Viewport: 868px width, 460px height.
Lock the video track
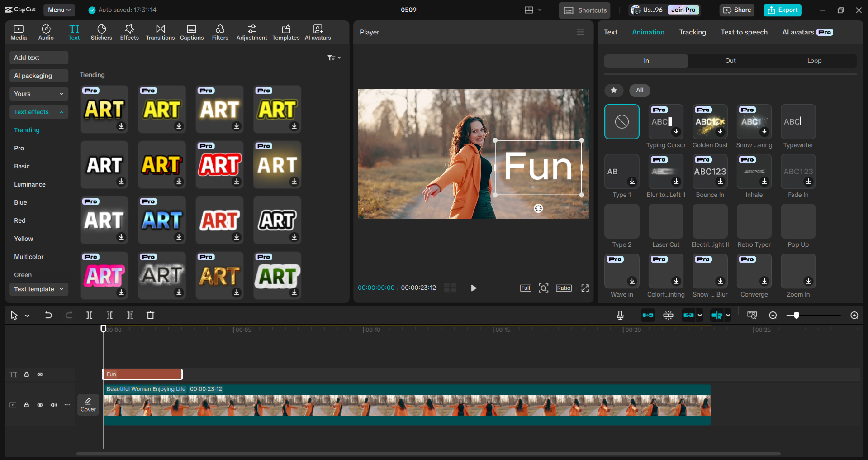click(x=26, y=405)
